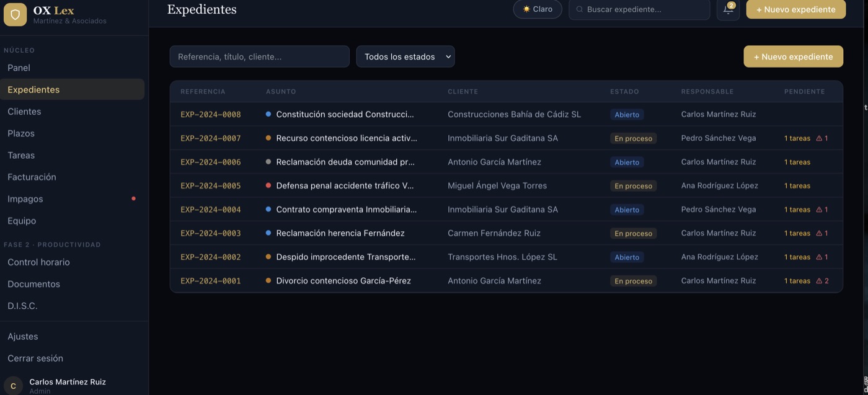Click Pedro Sánchez Vega in EXP-2024-0007 row
This screenshot has width=868, height=395.
pos(719,138)
